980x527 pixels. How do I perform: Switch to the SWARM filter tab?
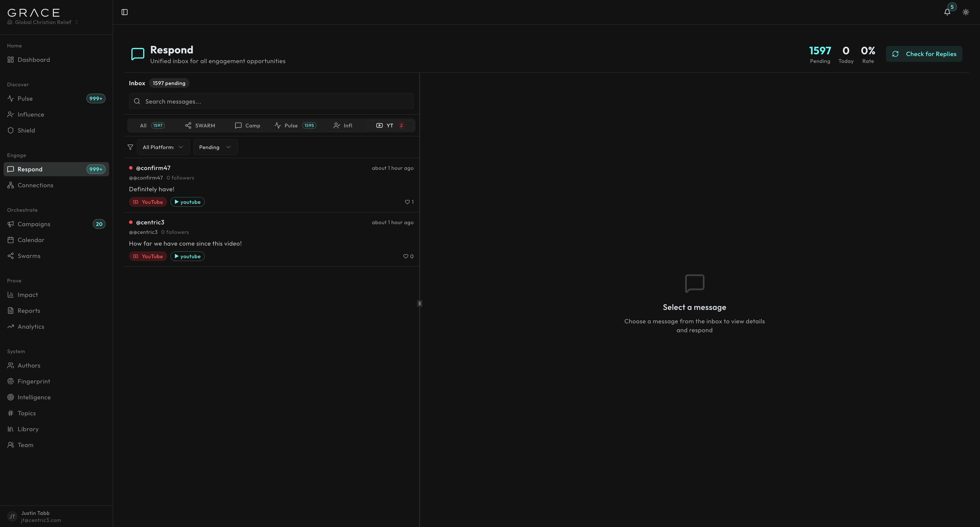pos(200,125)
